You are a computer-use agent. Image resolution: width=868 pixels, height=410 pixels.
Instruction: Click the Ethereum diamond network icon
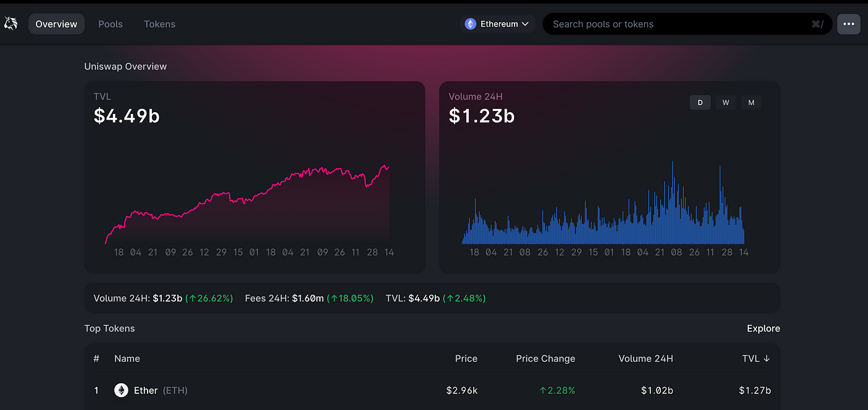(471, 24)
